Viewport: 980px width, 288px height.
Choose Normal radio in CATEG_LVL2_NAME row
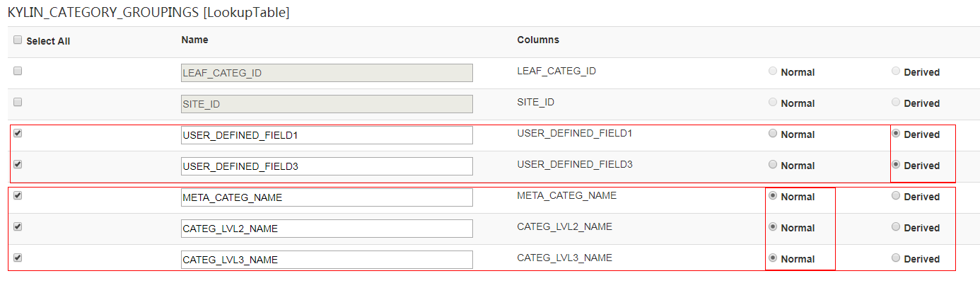773,227
